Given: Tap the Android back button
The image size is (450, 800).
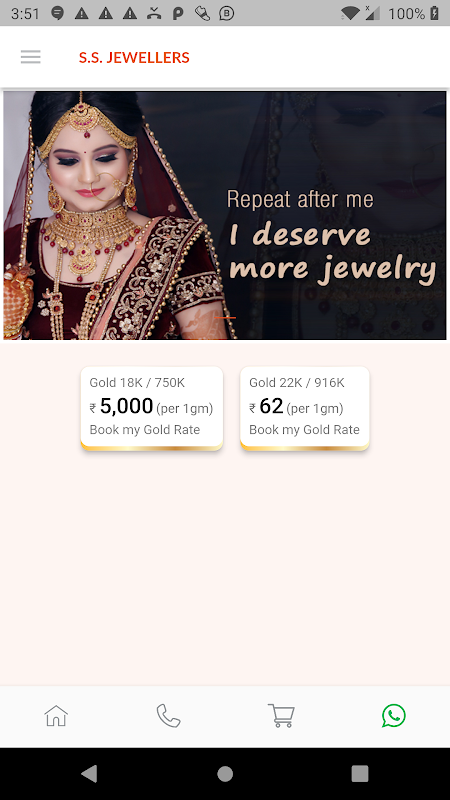Looking at the screenshot, I should coord(89,774).
